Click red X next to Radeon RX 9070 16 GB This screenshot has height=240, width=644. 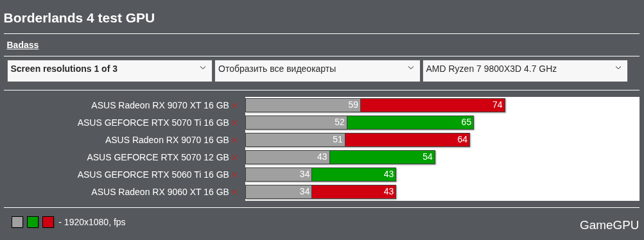234,141
